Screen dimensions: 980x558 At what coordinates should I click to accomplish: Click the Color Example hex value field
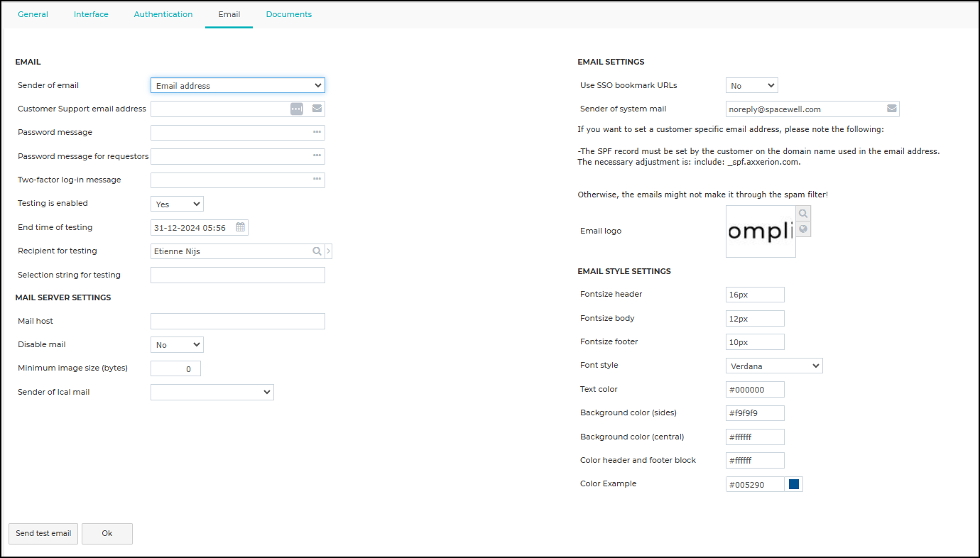tap(755, 484)
